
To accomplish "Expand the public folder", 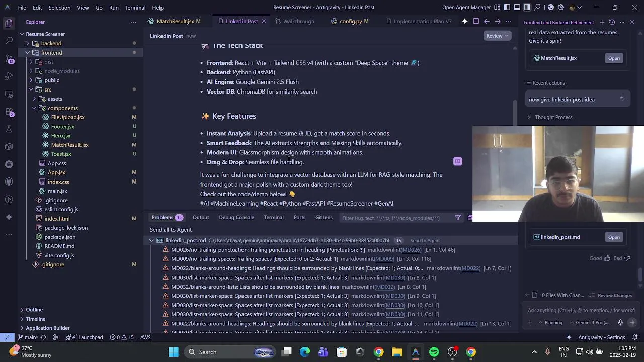I will [x=31, y=80].
